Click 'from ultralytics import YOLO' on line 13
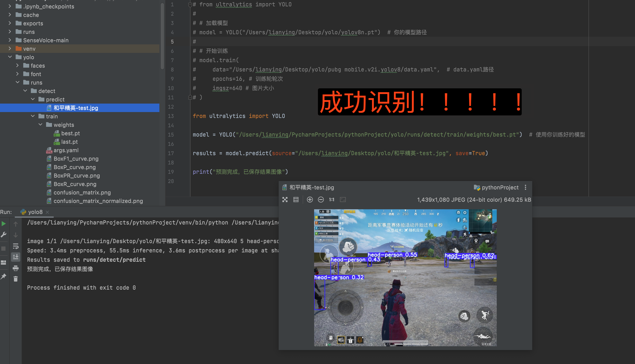The width and height of the screenshot is (635, 364). 239,116
